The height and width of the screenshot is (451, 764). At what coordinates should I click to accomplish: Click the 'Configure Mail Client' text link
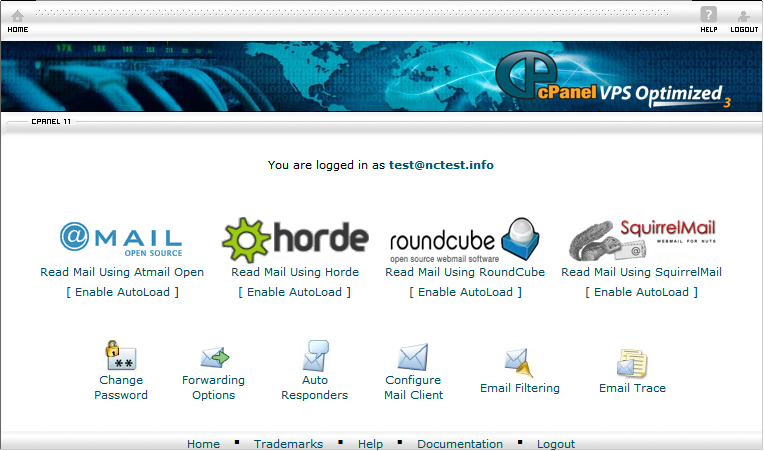413,388
